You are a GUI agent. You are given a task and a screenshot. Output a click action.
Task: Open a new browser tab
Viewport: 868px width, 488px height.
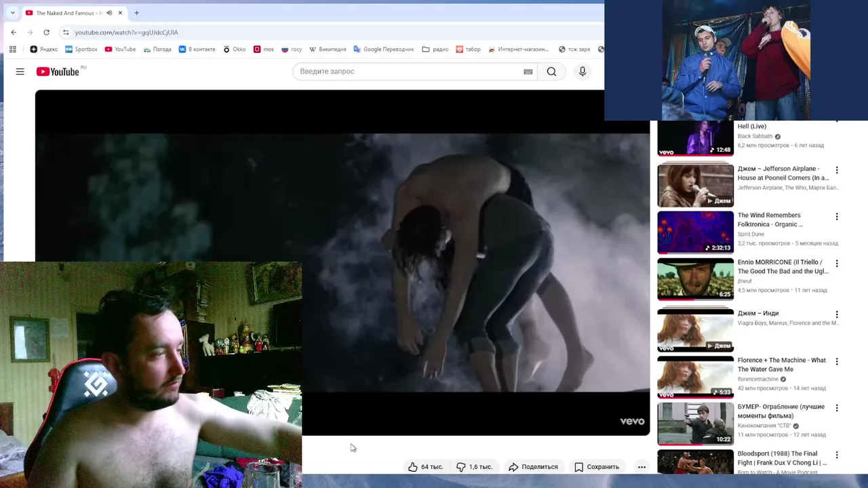pos(136,13)
